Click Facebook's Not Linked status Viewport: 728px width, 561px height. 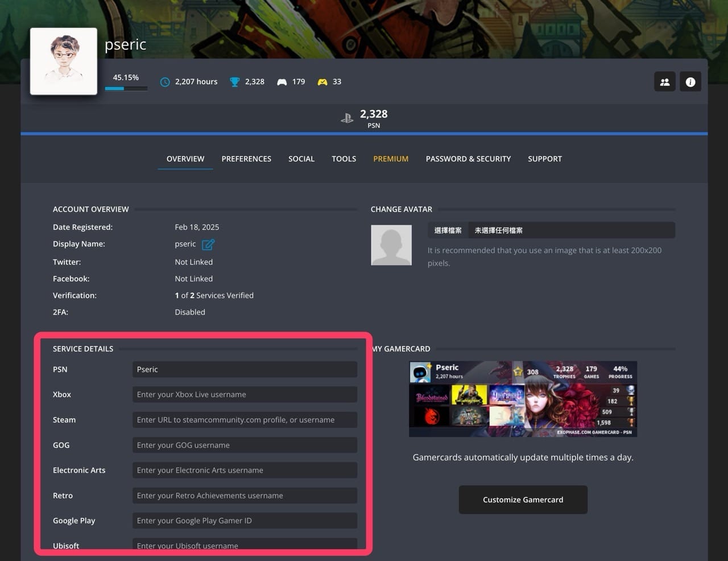click(x=194, y=279)
